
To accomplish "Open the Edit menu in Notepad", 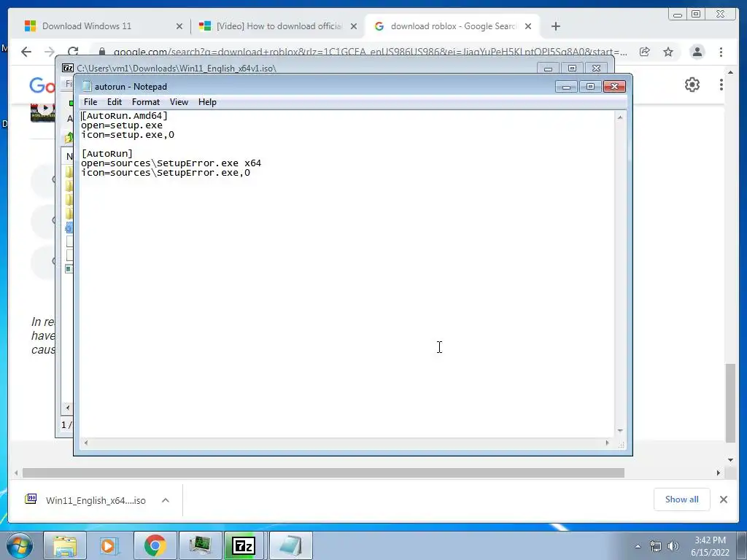I will click(x=115, y=102).
